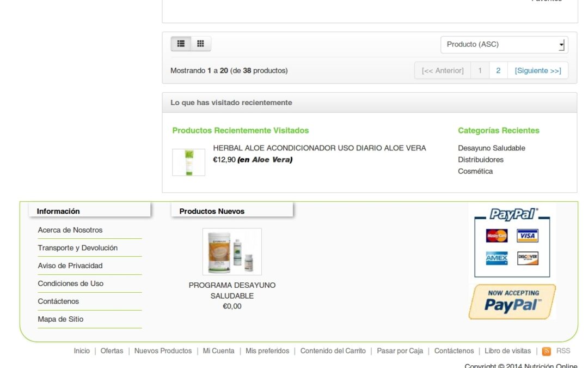The height and width of the screenshot is (368, 588).
Task: Open the Producto (ASC) sort dropdown
Action: point(504,45)
